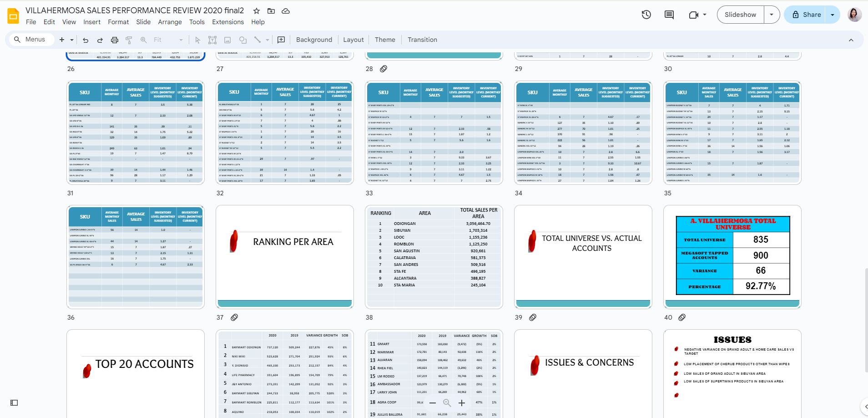868x418 pixels.
Task: Open the Format menu
Action: pyautogui.click(x=118, y=22)
